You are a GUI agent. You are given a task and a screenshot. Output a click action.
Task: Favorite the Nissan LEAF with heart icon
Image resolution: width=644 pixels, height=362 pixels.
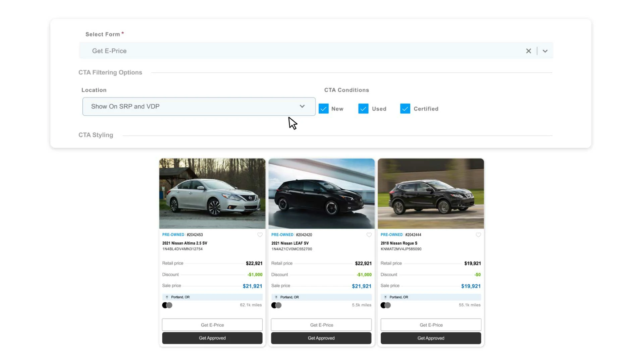[369, 235]
